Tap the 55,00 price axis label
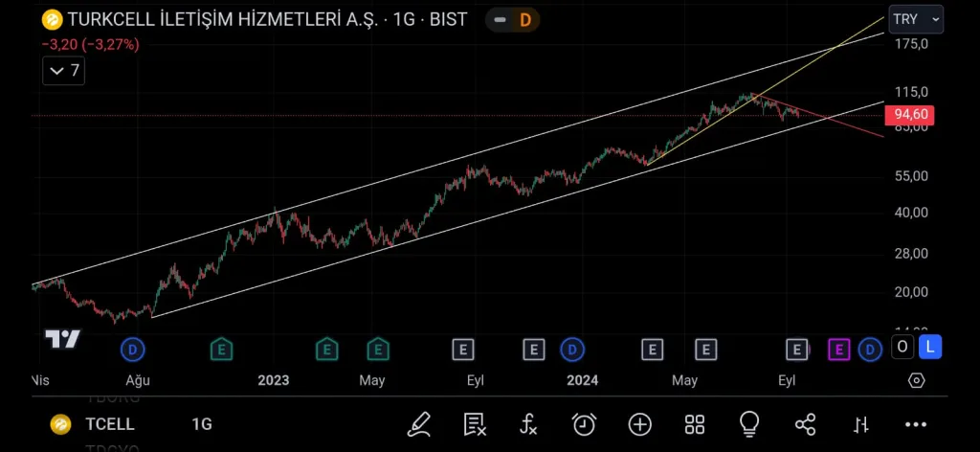The width and height of the screenshot is (980, 452). (x=911, y=176)
